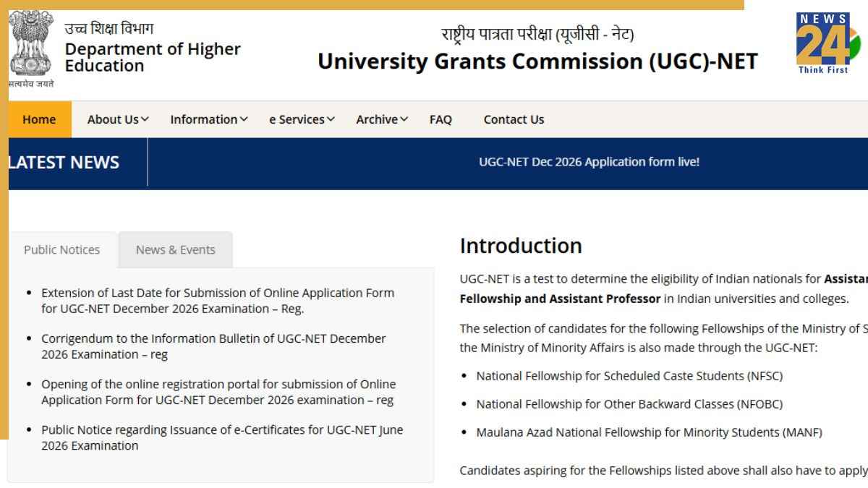Click the University Grants Commission (UGC)-NET heading
Image resolution: width=868 pixels, height=488 pixels.
(x=537, y=62)
